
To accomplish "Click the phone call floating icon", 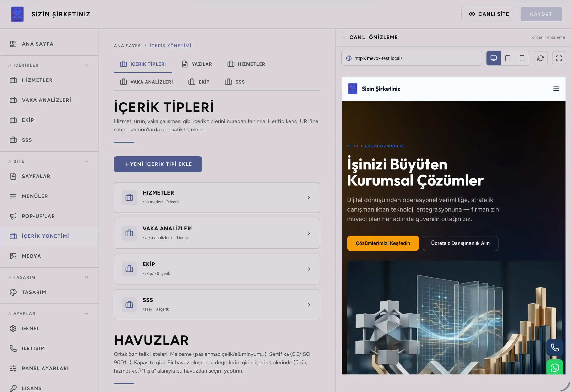I will click(555, 347).
